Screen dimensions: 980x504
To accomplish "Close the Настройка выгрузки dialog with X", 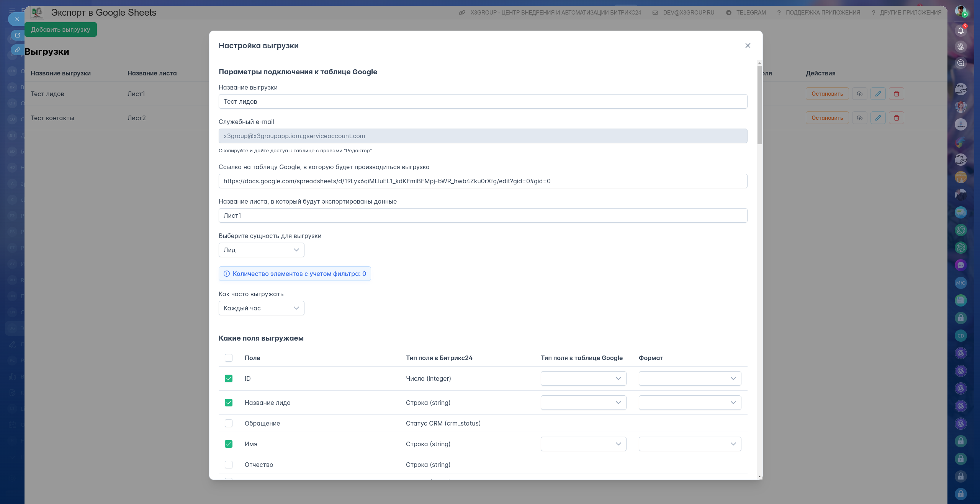I will pos(748,46).
